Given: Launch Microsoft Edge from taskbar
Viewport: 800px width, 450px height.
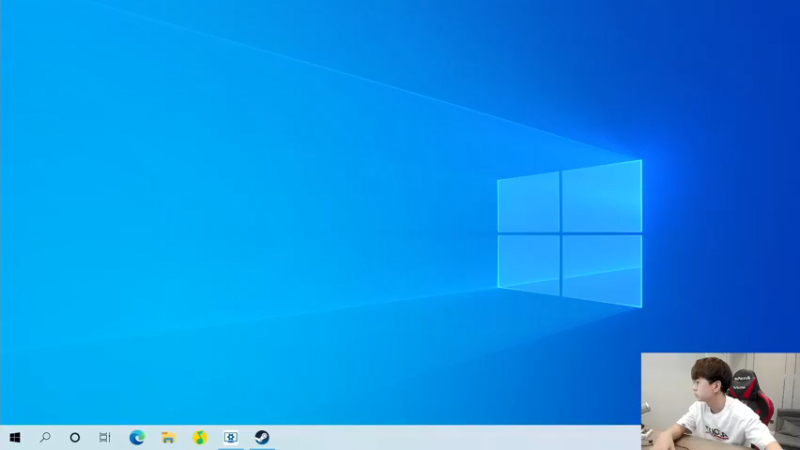Looking at the screenshot, I should click(x=137, y=437).
